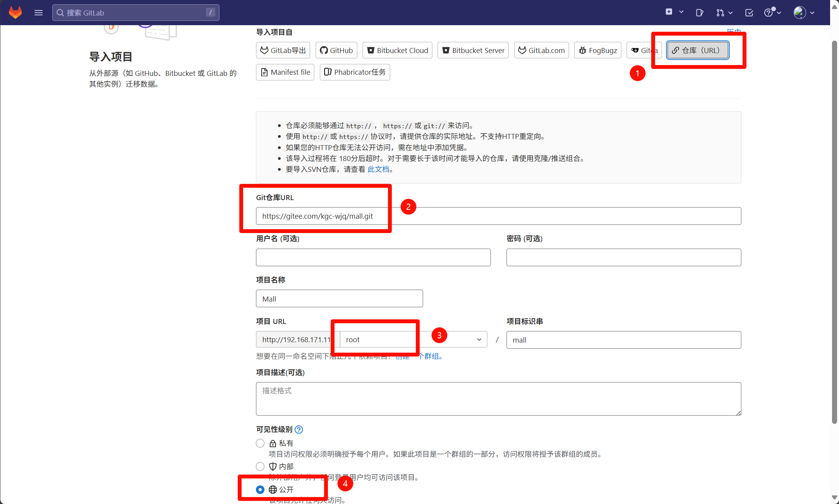Select the Private visibility radio button

260,443
